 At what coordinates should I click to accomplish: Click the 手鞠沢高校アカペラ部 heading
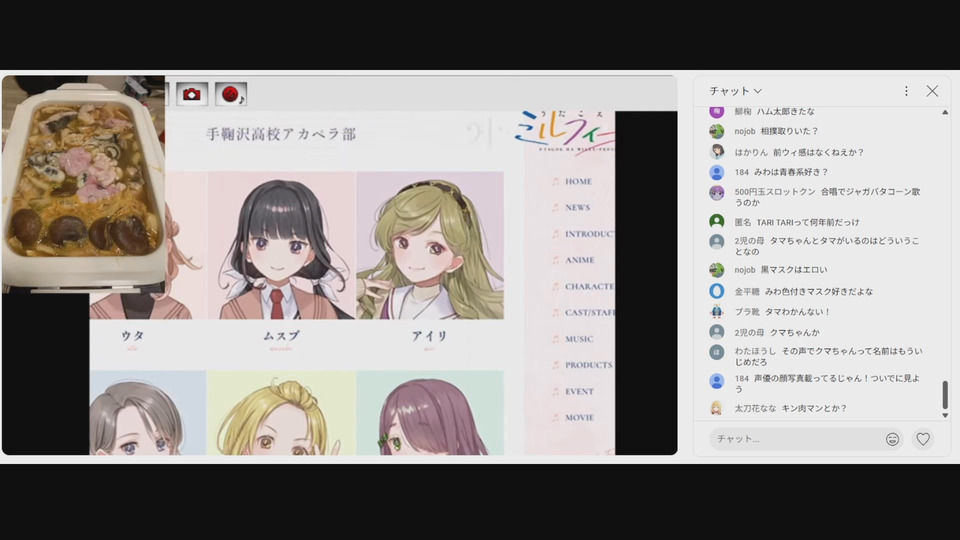[x=281, y=134]
